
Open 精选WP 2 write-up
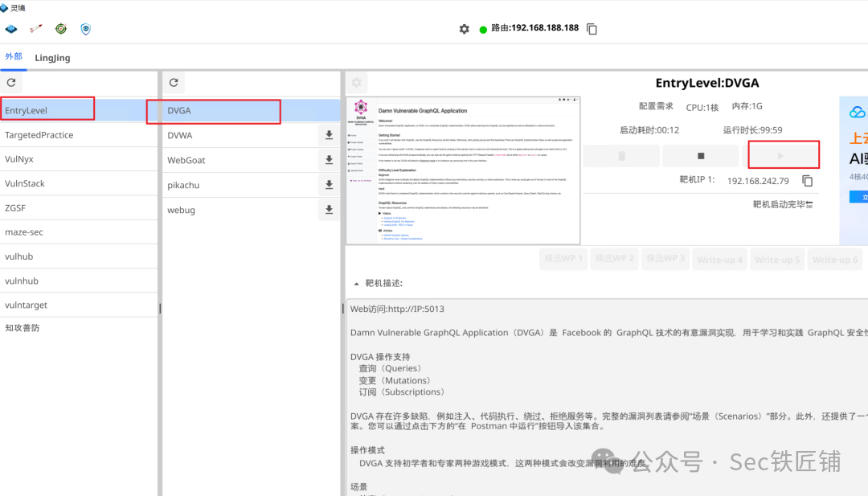(x=615, y=259)
